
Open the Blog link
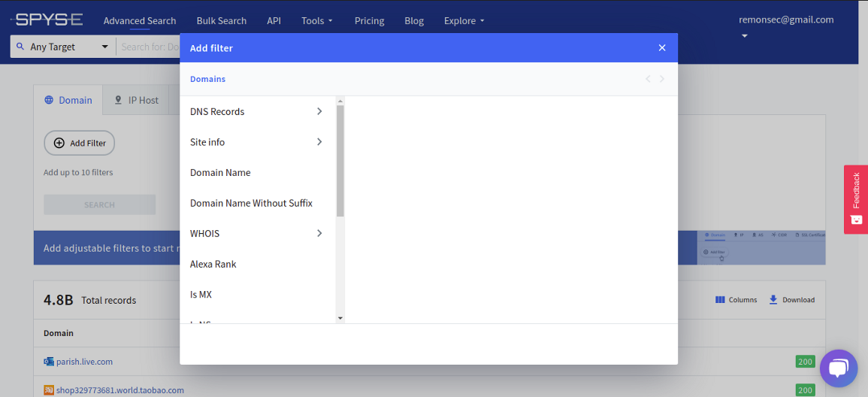pyautogui.click(x=414, y=20)
